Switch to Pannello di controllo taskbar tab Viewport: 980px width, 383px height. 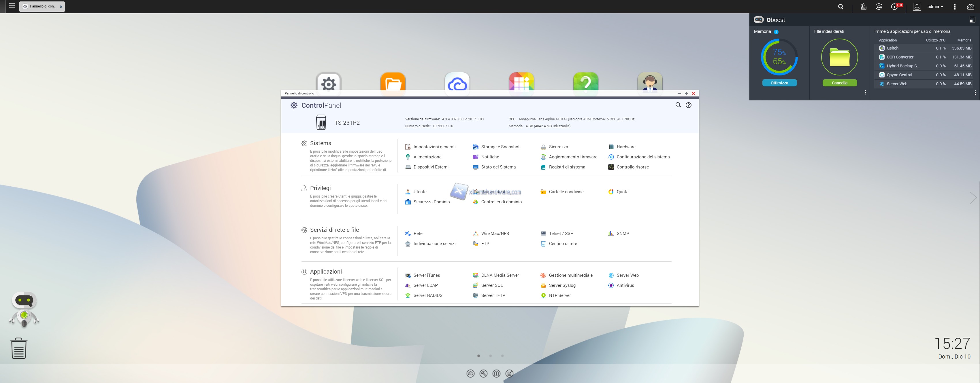coord(42,6)
